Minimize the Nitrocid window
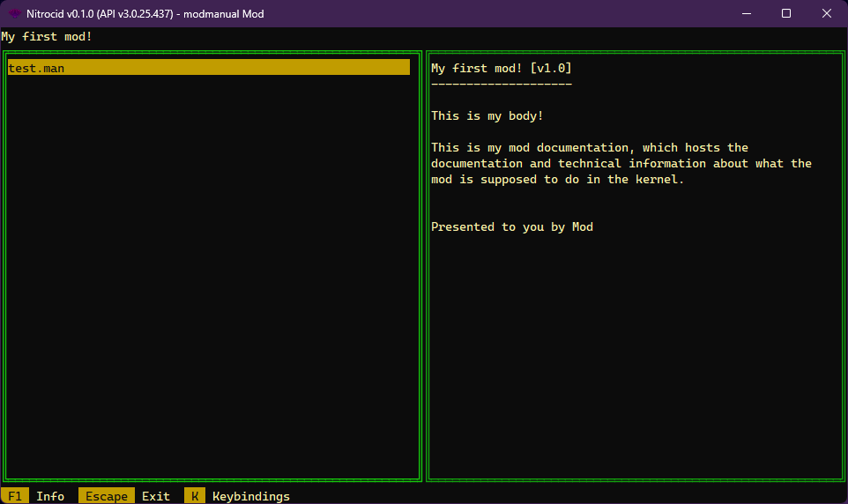Image resolution: width=848 pixels, height=504 pixels. pos(746,13)
